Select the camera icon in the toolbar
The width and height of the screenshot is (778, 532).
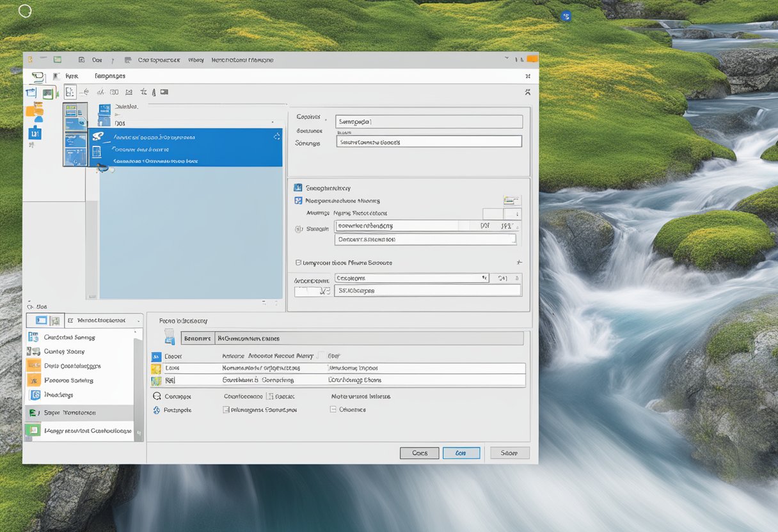pos(164,91)
